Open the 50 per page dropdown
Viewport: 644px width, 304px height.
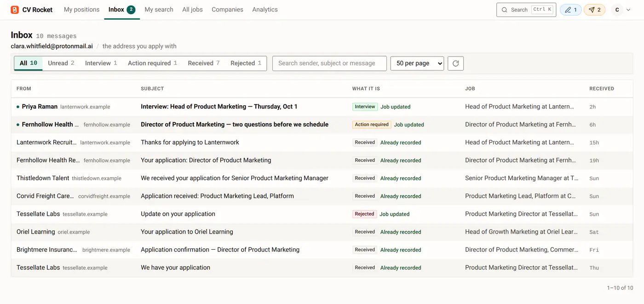(x=417, y=63)
